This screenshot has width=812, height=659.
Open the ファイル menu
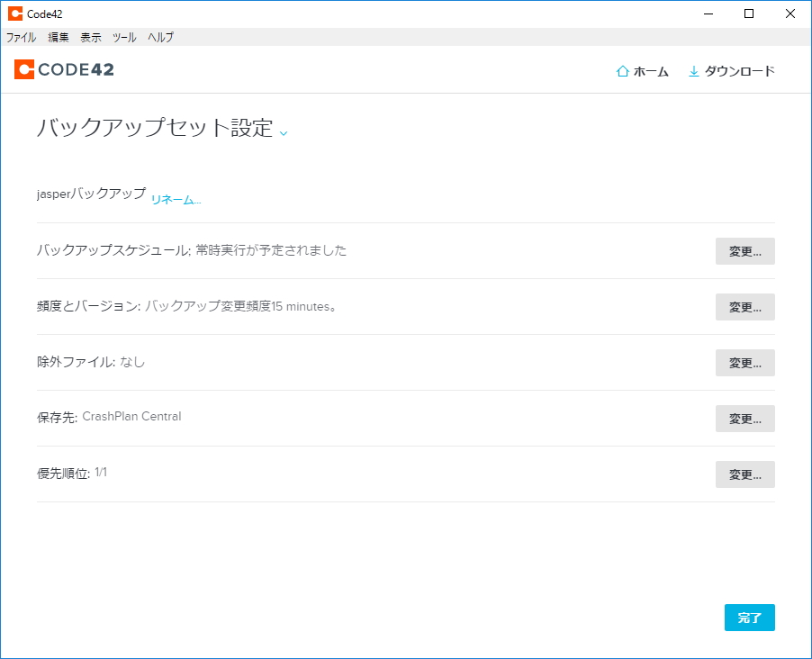pyautogui.click(x=21, y=37)
